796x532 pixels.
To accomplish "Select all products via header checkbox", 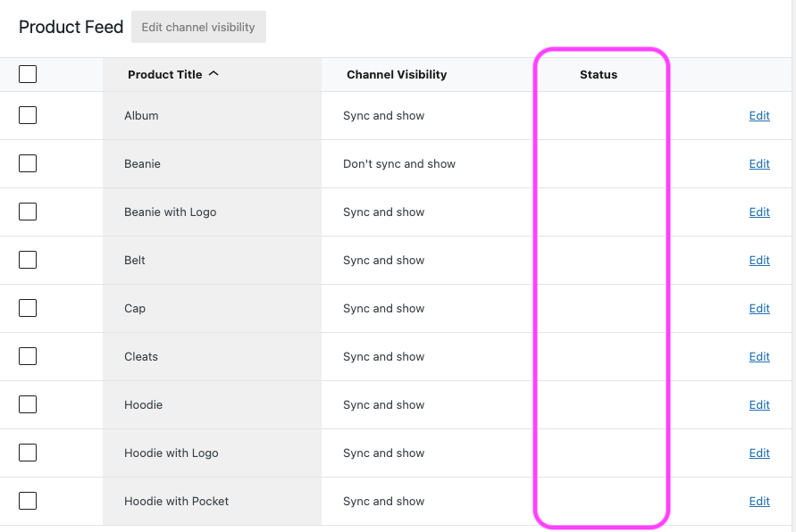I will tap(27, 74).
